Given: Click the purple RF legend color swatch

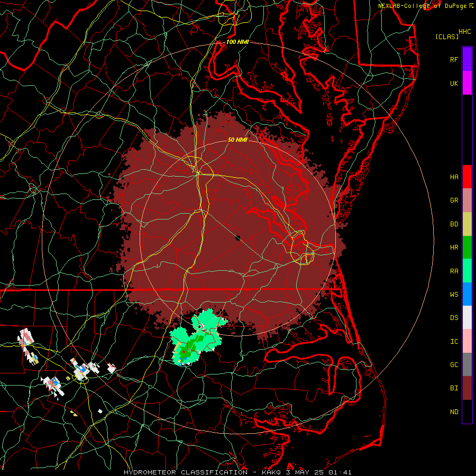Looking at the screenshot, I should [x=467, y=59].
